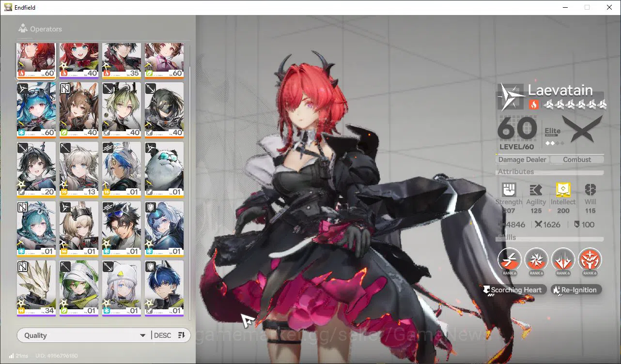Select brown-haired pink-dressed operator at level 60
Screen dimensions: 621x364
(x=164, y=61)
